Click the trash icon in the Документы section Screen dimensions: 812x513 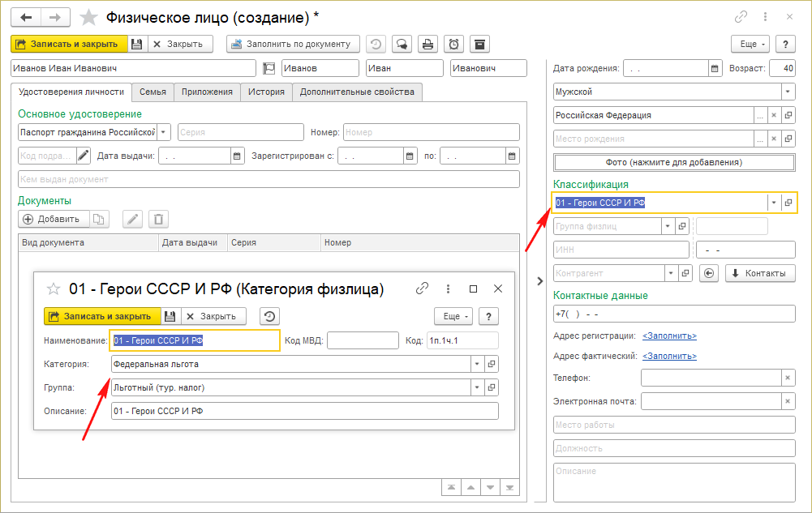[x=159, y=219]
